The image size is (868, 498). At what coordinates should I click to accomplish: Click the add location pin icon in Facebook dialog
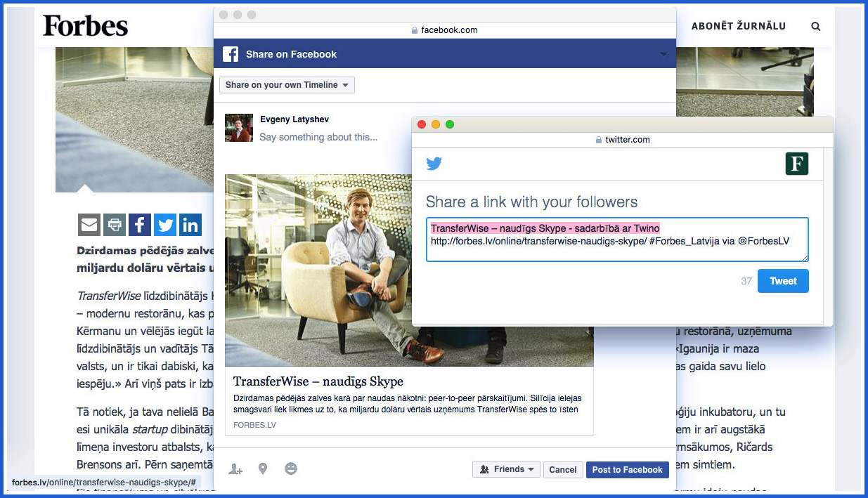pos(263,468)
